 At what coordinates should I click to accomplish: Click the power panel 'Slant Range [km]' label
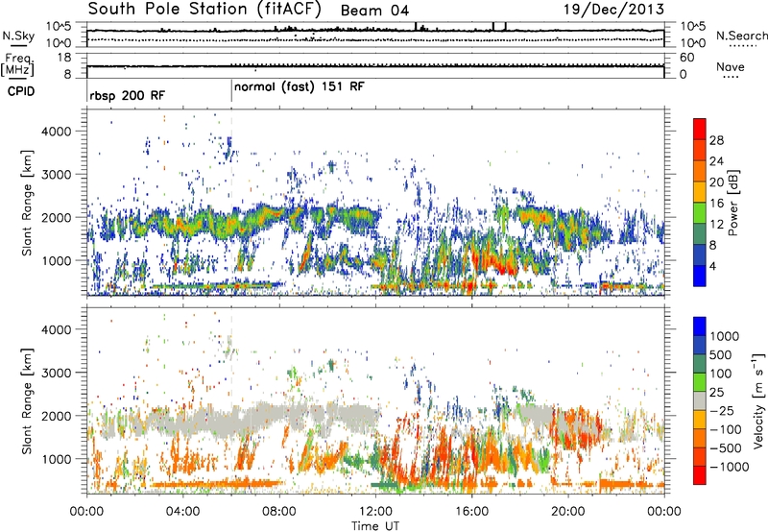[x=27, y=203]
